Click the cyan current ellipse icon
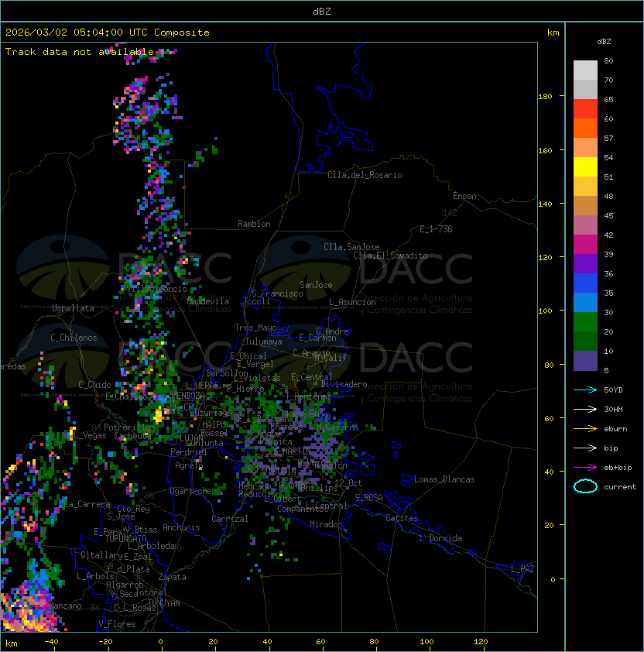 point(585,486)
